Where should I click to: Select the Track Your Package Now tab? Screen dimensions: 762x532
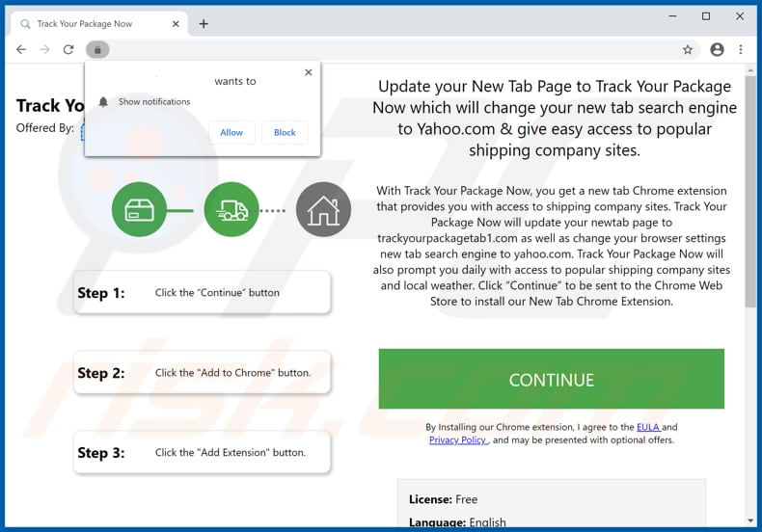coord(92,23)
